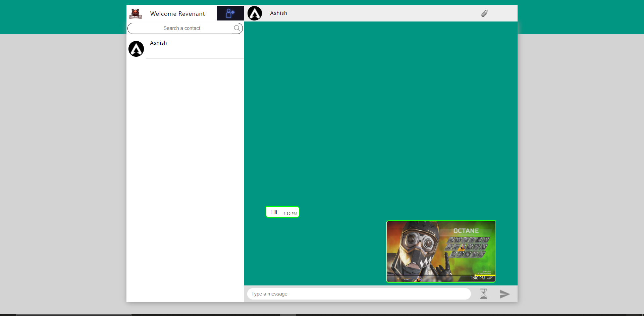Click Ashish's avatar in the contact list
The width and height of the screenshot is (644, 316).
click(136, 49)
